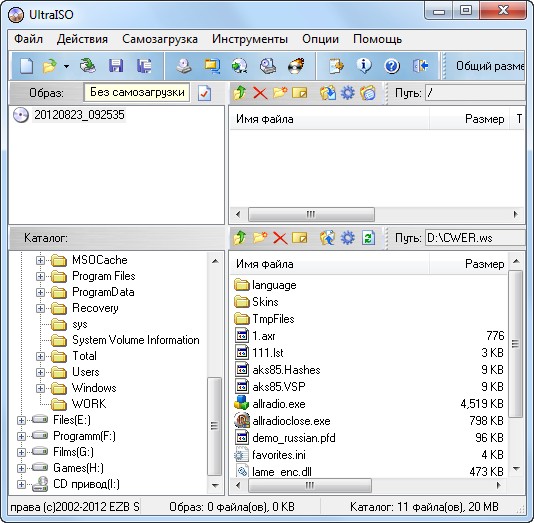This screenshot has width=534, height=523.
Task: Open the Помощь menu
Action: pos(377,39)
